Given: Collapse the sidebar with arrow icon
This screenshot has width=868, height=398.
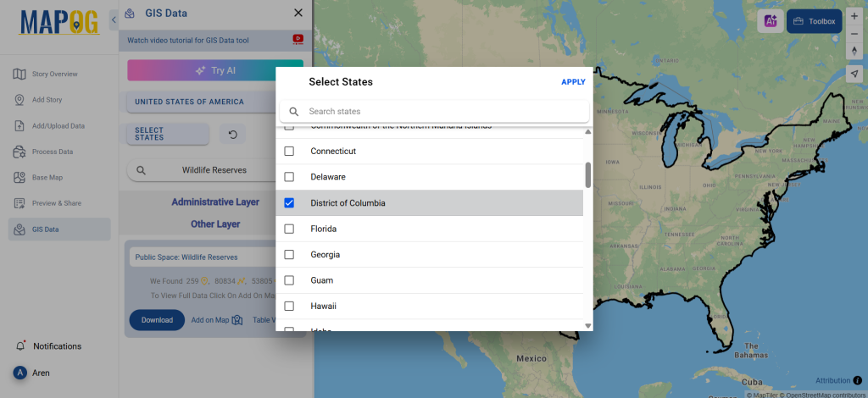Looking at the screenshot, I should click(114, 19).
